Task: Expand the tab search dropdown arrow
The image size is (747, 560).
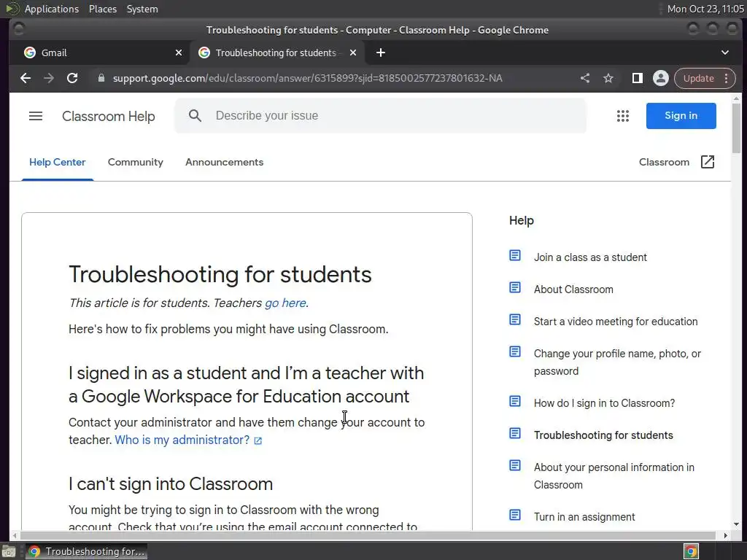Action: click(724, 52)
